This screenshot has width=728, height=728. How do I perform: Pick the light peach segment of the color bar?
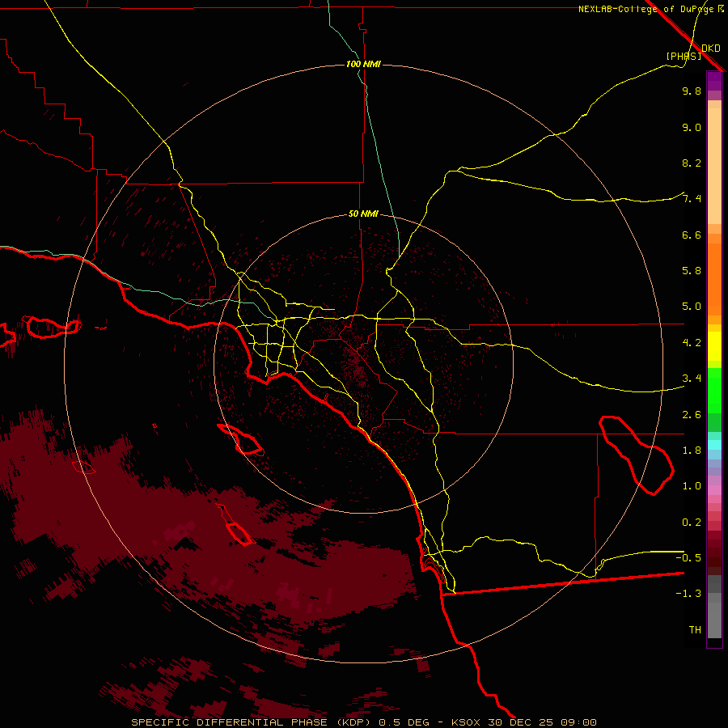[714, 166]
